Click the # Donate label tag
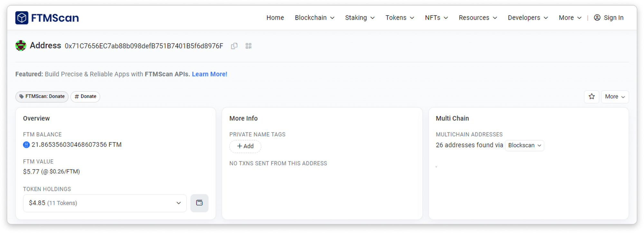The width and height of the screenshot is (644, 233). pyautogui.click(x=85, y=96)
